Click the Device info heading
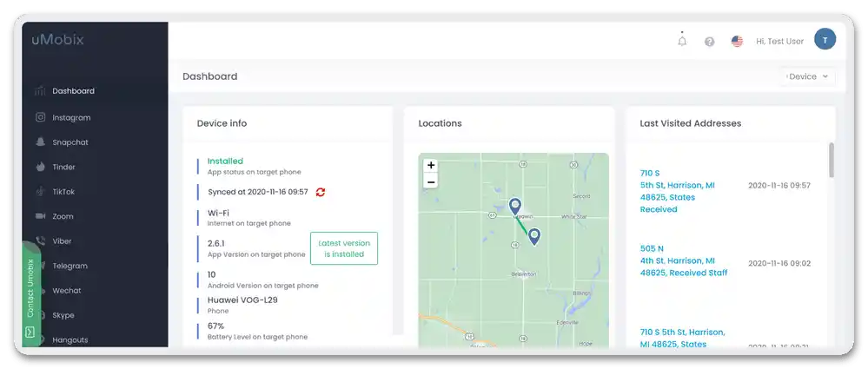Viewport: 868px width, 369px height. [222, 123]
